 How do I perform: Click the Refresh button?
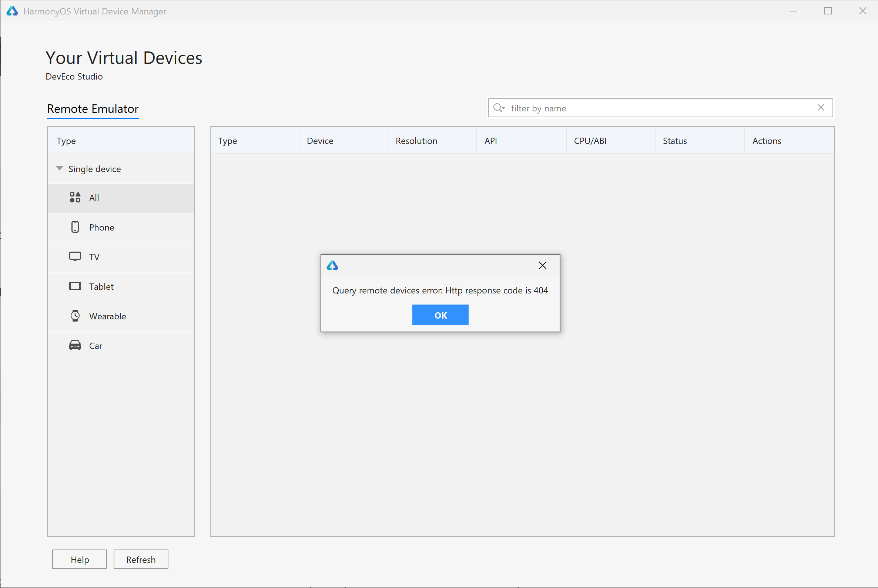pos(141,559)
